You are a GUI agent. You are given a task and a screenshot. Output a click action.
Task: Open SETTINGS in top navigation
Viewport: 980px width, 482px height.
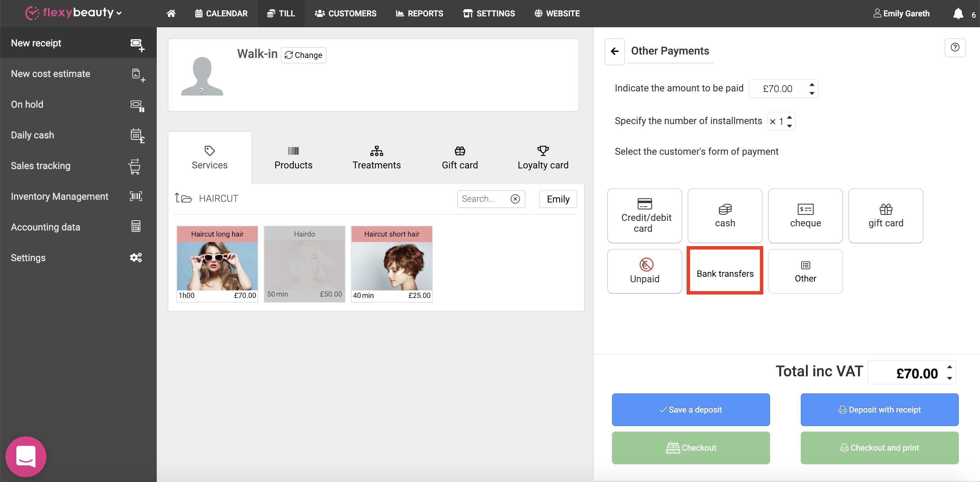489,13
